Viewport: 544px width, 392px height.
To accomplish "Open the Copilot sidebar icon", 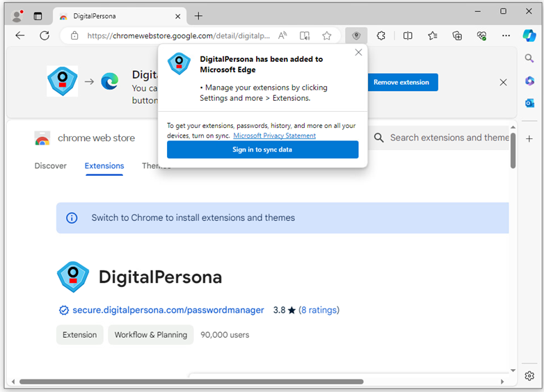I will (x=529, y=35).
